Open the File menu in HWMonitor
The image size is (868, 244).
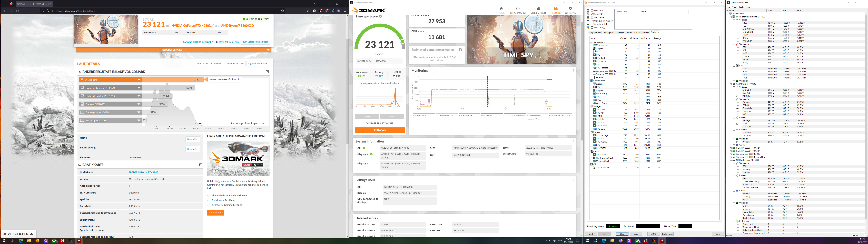(728, 7)
